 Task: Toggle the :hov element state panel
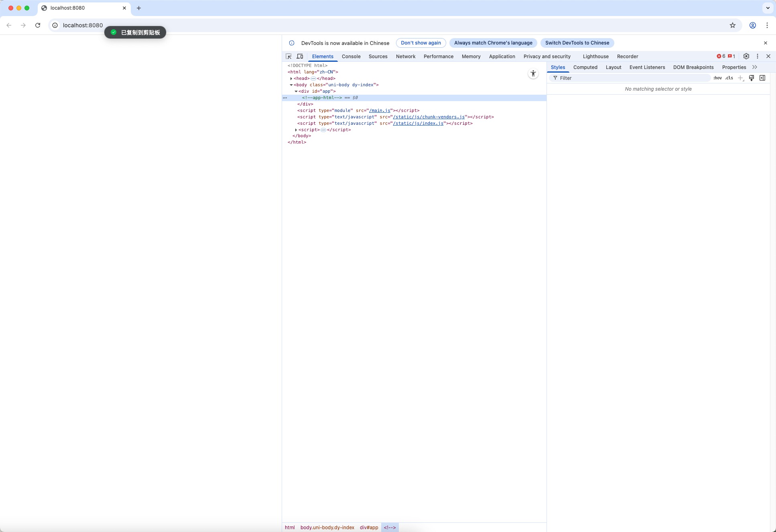[717, 78]
